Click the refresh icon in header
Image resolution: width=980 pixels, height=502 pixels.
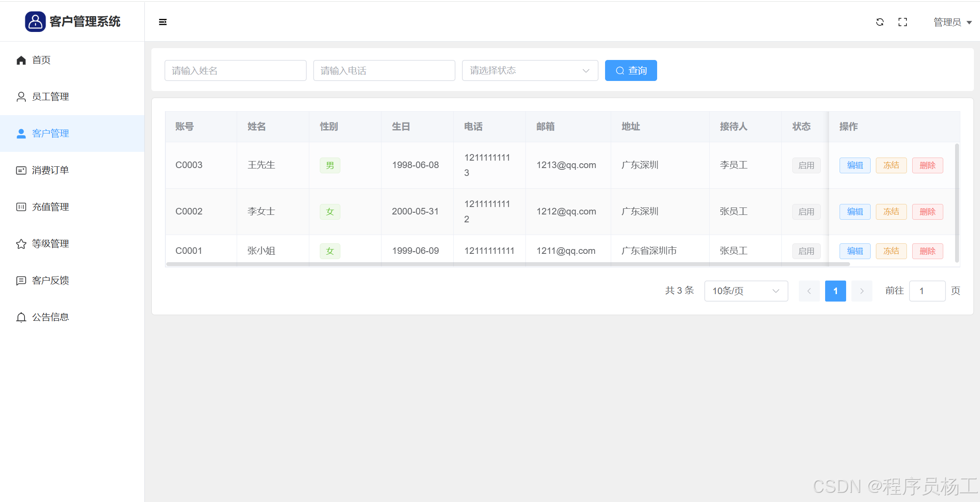[880, 22]
